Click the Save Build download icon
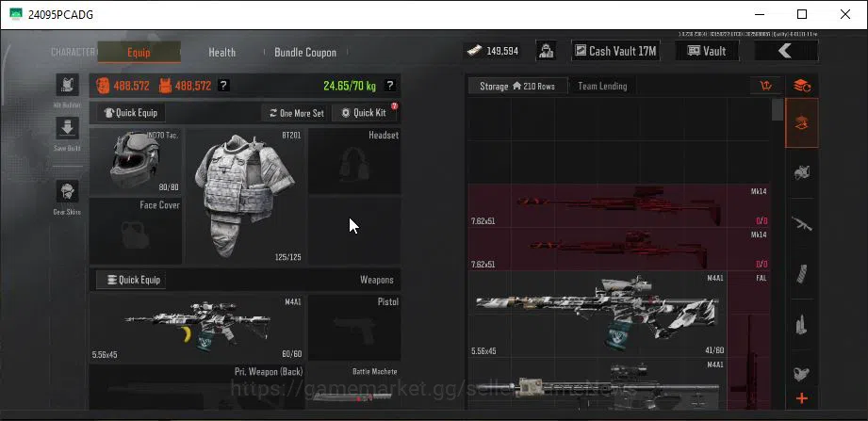 point(67,128)
